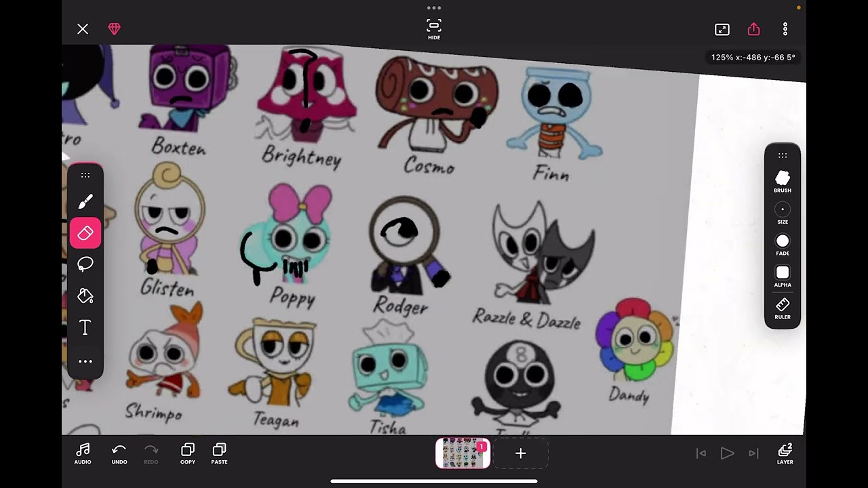Viewport: 868px width, 488px height.
Task: Open the Audio panel
Action: (x=83, y=453)
